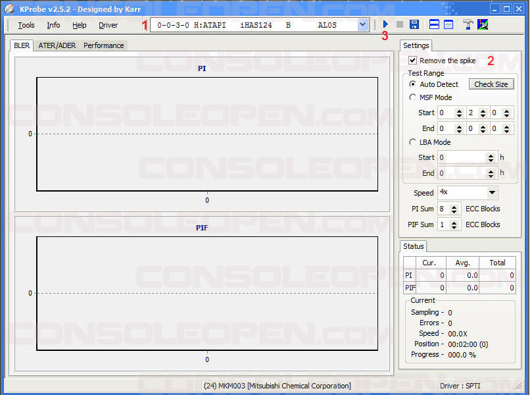The image size is (532, 395).
Task: Click the spinner arrows of MSF Start minutes
Action: pyautogui.click(x=459, y=113)
